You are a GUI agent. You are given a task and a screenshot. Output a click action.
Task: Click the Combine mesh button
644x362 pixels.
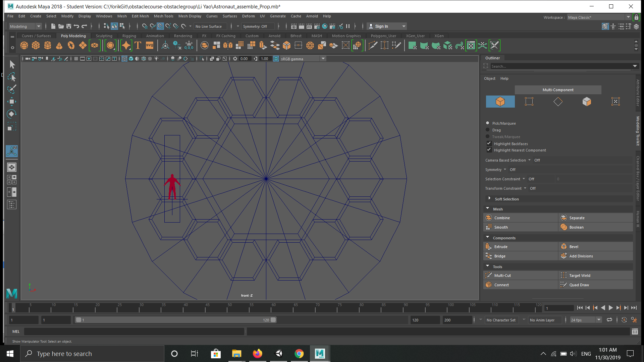502,218
